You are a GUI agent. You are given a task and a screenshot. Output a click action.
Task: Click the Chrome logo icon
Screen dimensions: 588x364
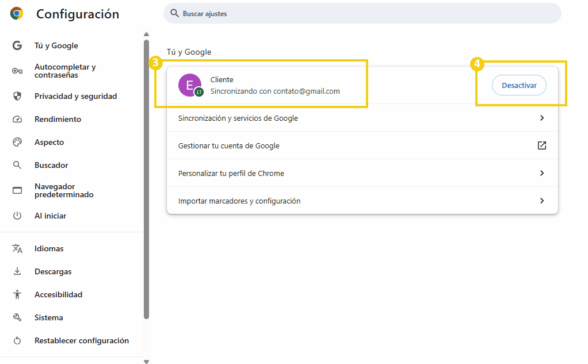click(x=17, y=14)
